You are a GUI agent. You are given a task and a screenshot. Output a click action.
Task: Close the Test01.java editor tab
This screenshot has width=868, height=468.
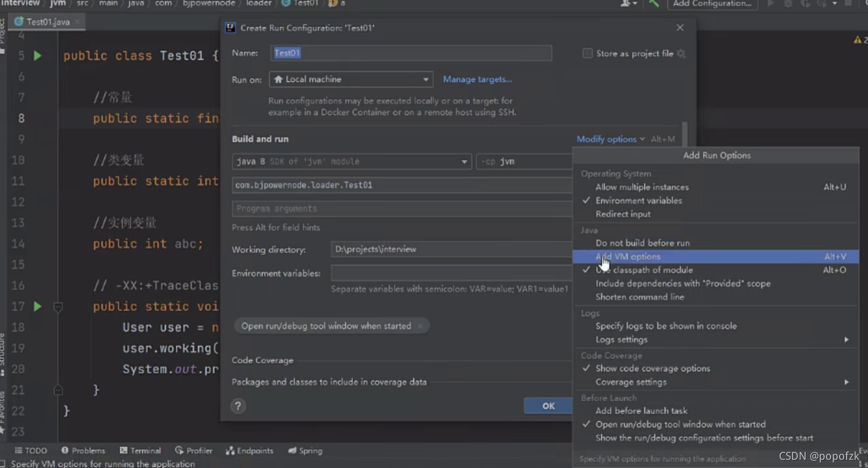[x=78, y=22]
